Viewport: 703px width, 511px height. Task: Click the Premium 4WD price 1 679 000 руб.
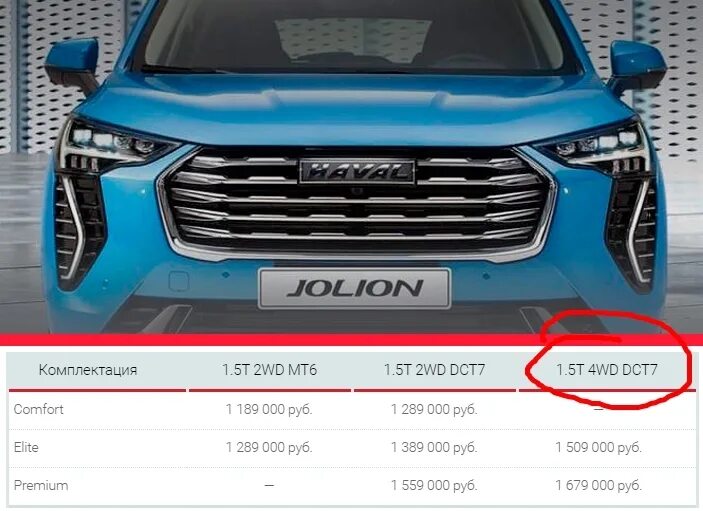coord(599,485)
